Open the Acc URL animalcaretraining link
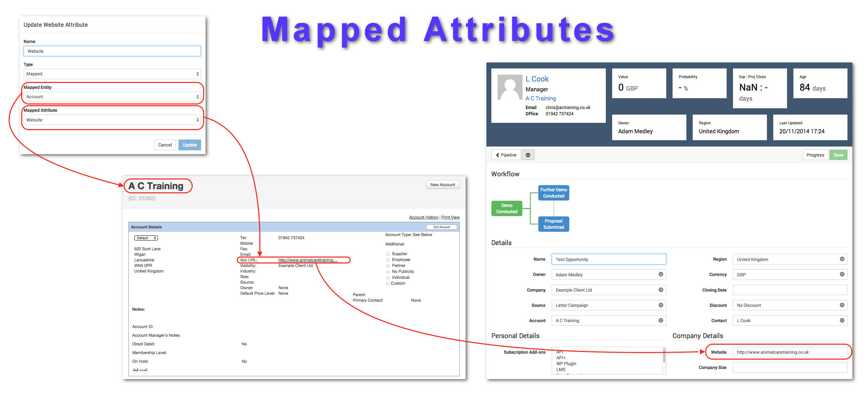868x394 pixels. point(308,260)
